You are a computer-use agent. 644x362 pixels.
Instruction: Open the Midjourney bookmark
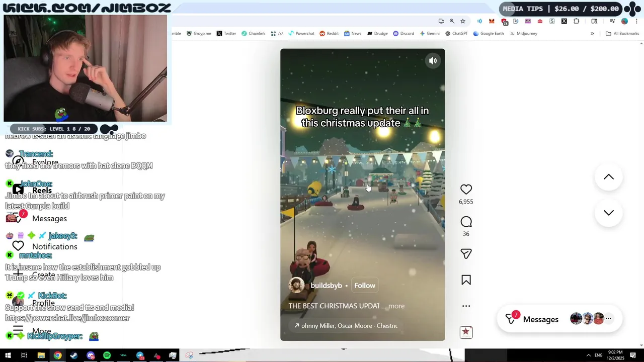(x=523, y=34)
